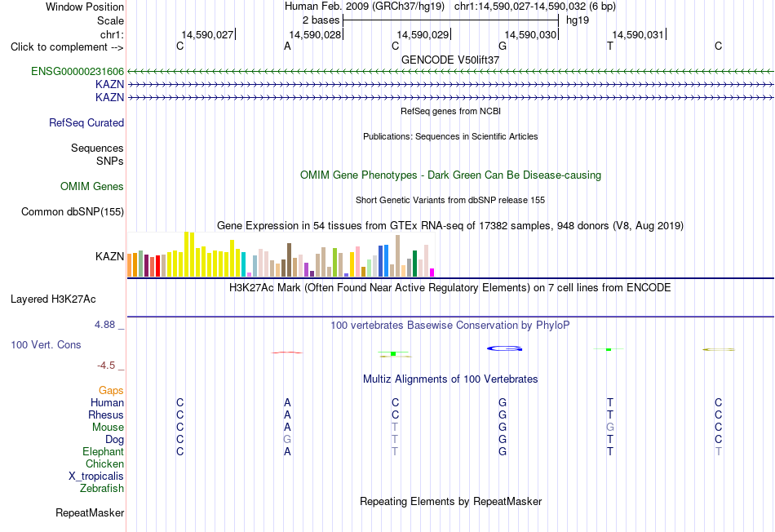This screenshot has height=532, width=775.
Task: Select the Dog species row label
Action: click(115, 439)
